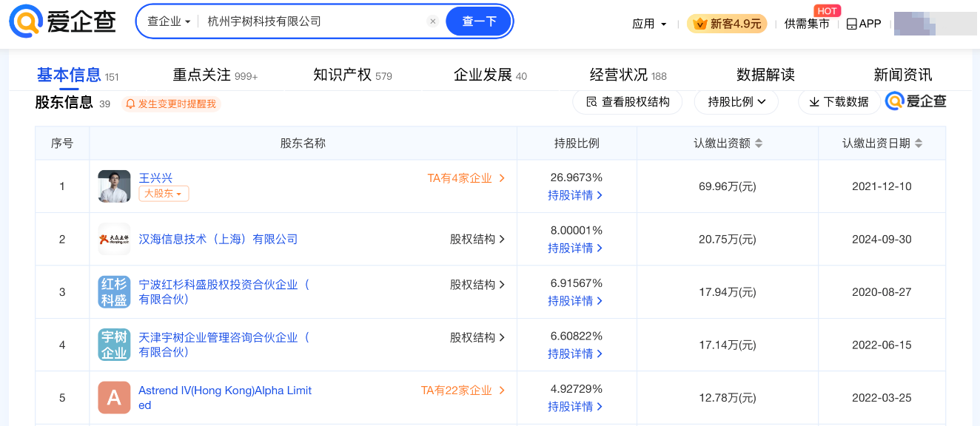Switch to the 经营状况 tab
Image resolution: width=980 pixels, height=426 pixels.
pos(628,75)
